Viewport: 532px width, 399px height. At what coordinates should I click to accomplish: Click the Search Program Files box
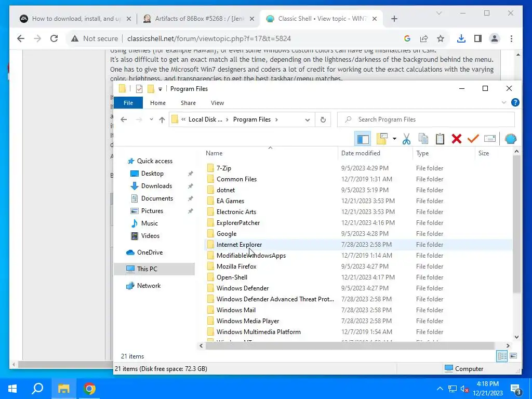(x=426, y=119)
